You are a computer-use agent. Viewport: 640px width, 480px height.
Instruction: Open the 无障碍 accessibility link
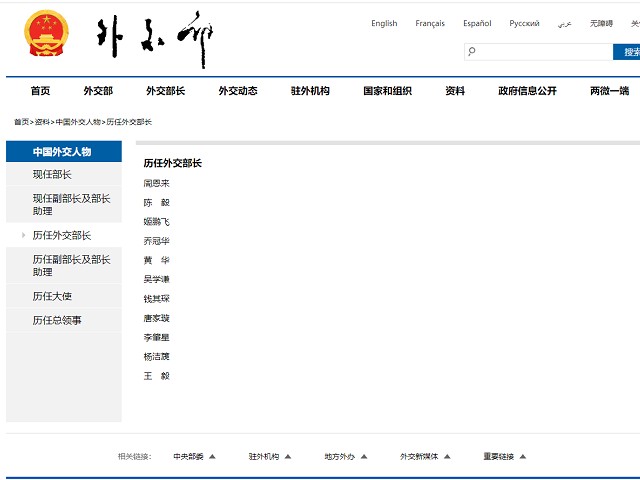click(601, 23)
